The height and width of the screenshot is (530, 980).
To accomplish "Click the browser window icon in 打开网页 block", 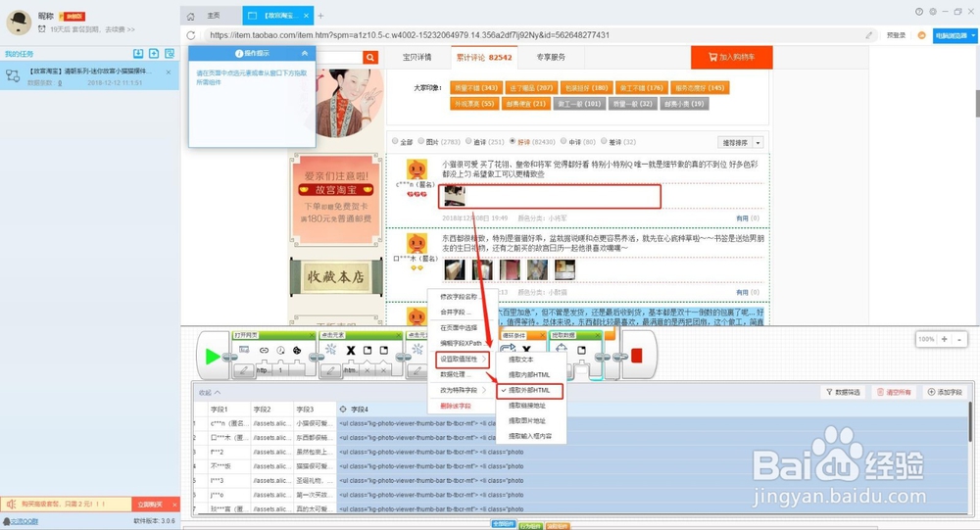I will pyautogui.click(x=244, y=351).
